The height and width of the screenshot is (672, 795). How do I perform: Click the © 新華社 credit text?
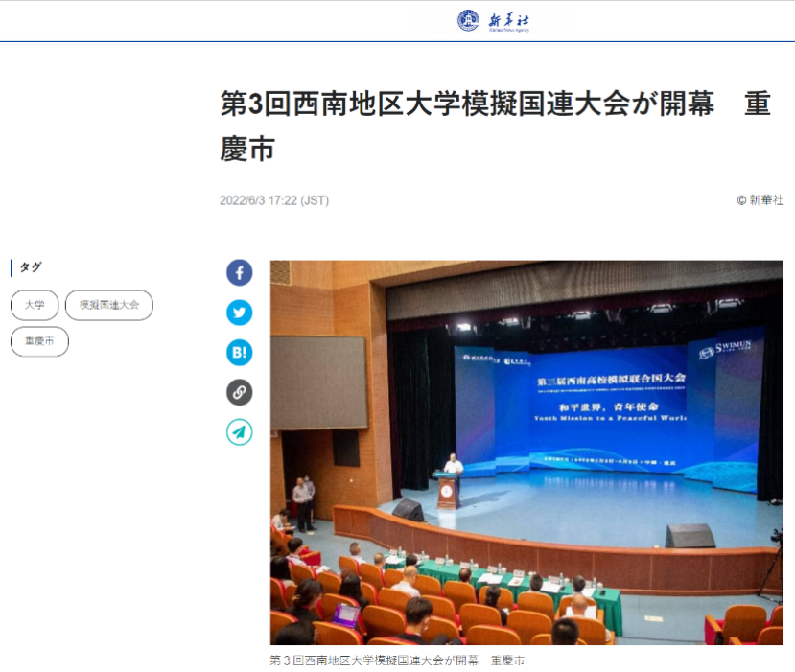pyautogui.click(x=760, y=200)
